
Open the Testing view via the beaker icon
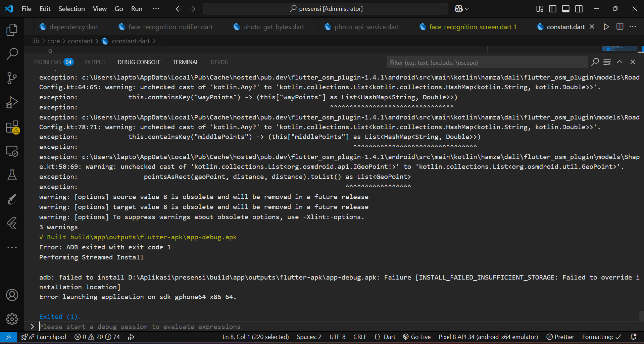click(12, 175)
